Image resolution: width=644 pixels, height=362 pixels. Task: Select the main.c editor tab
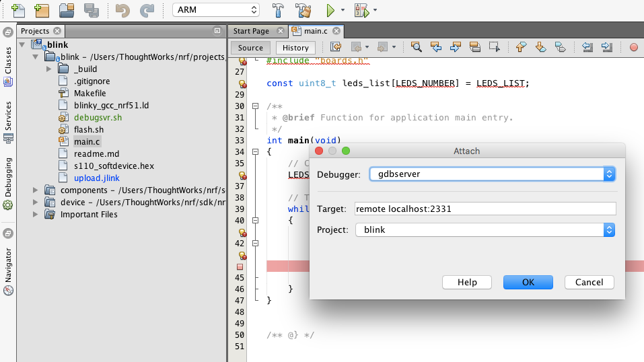pyautogui.click(x=316, y=31)
